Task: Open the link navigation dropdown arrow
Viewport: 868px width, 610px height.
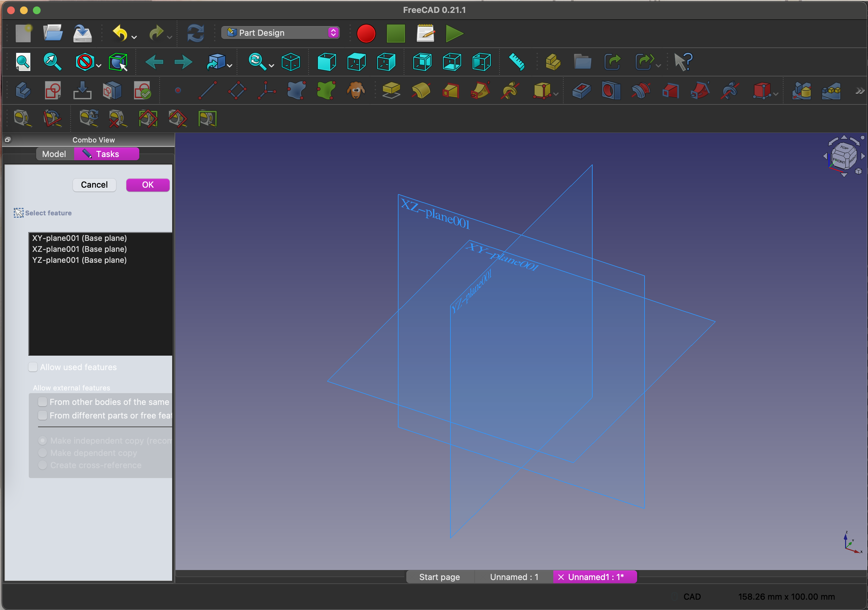Action: pyautogui.click(x=230, y=66)
